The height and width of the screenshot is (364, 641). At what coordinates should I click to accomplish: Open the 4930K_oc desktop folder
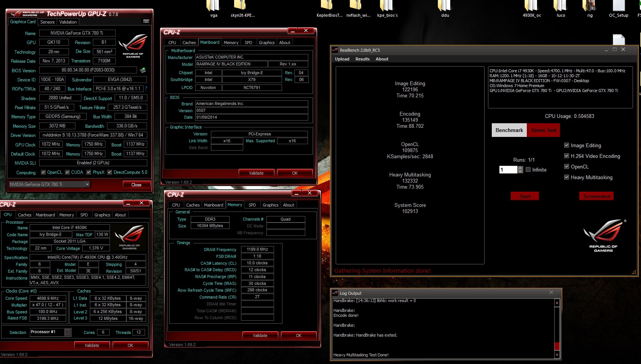pyautogui.click(x=532, y=8)
